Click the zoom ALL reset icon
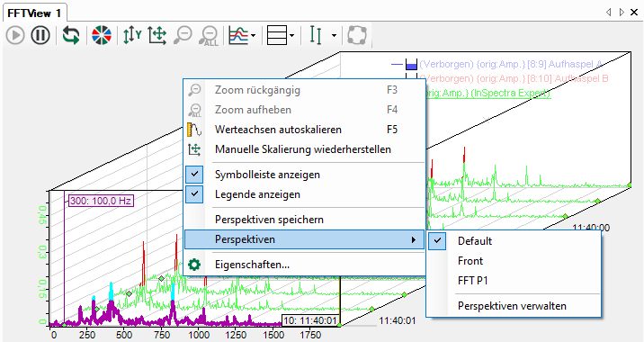Image resolution: width=644 pixels, height=342 pixels. coord(209,36)
